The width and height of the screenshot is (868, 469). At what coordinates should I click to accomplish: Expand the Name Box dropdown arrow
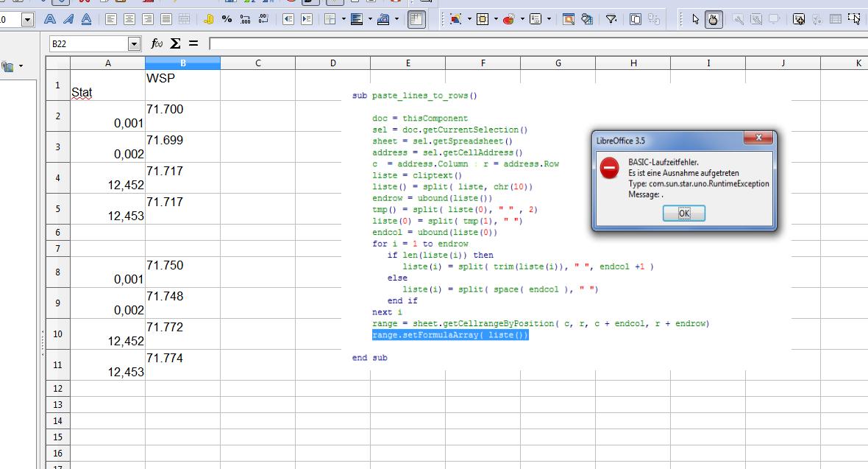click(x=134, y=43)
